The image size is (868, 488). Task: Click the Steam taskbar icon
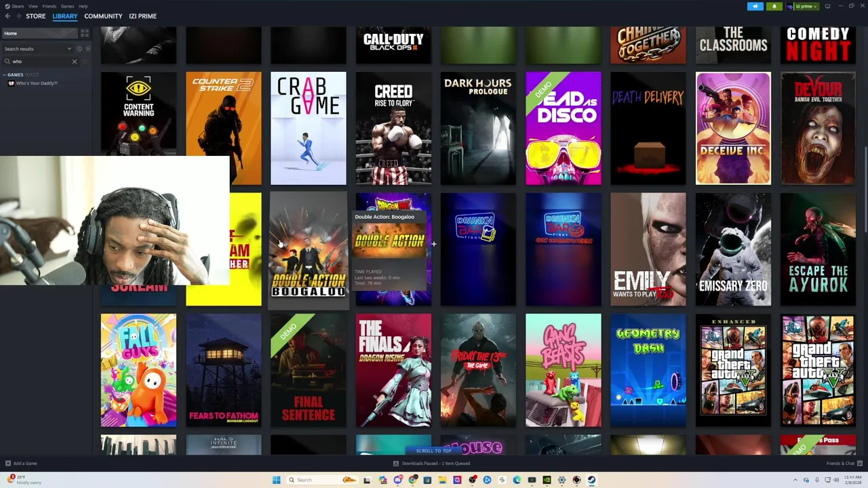591,480
